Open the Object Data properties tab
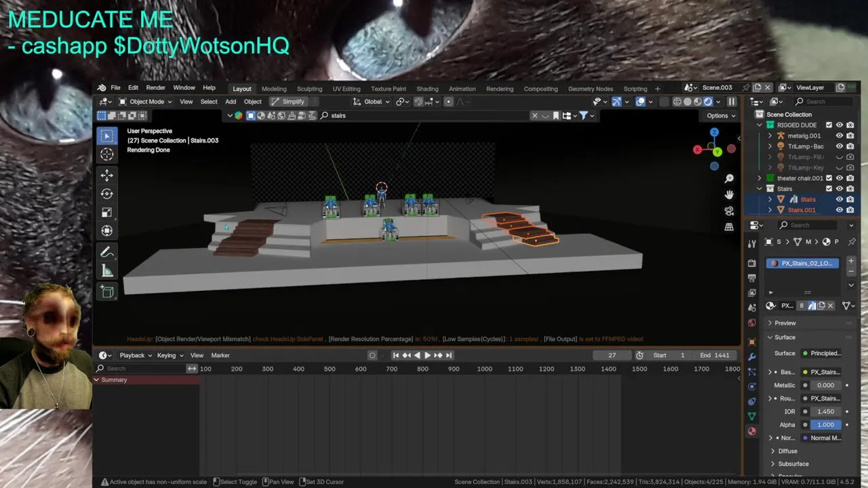 751,416
